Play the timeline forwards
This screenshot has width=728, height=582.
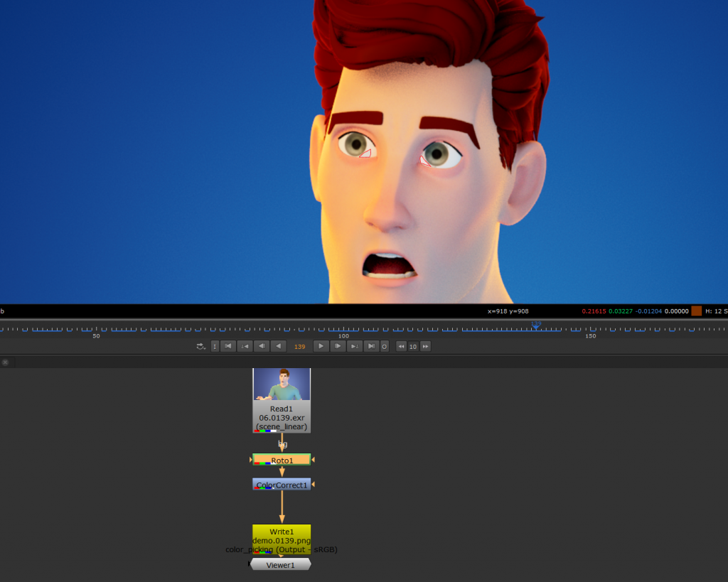click(x=321, y=346)
